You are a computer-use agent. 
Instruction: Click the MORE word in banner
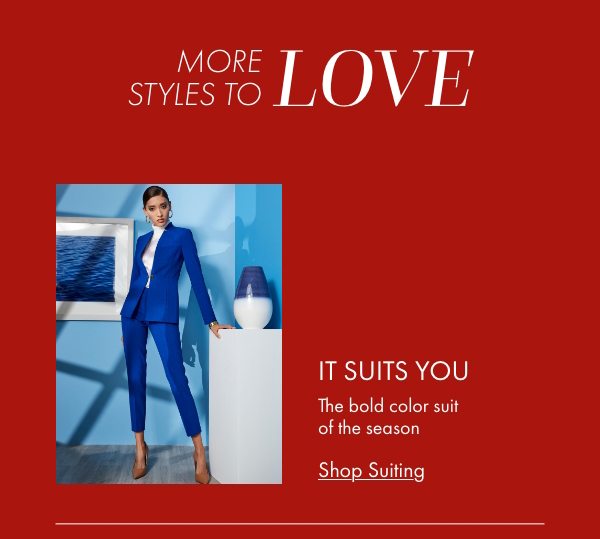click(x=220, y=61)
